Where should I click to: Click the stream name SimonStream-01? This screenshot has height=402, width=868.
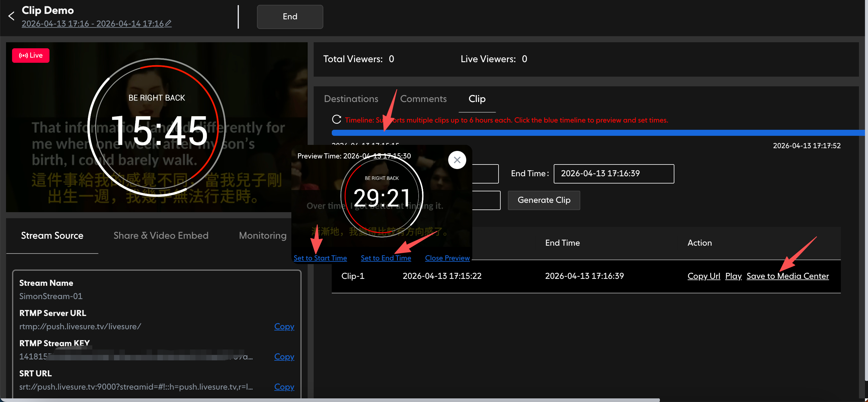click(51, 296)
